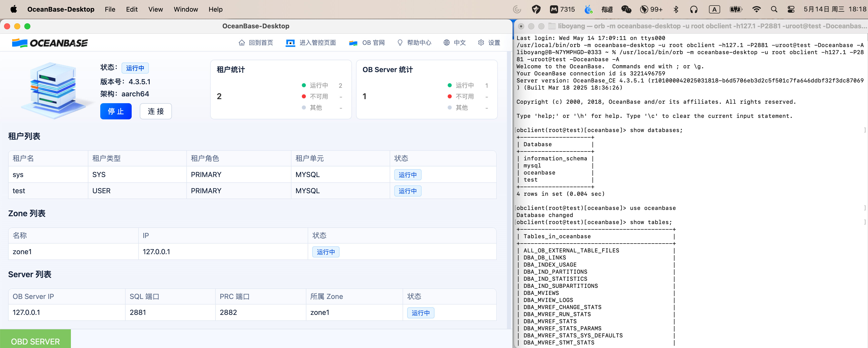Click the 所属 Zone column header
This screenshot has height=348, width=868.
tap(354, 296)
